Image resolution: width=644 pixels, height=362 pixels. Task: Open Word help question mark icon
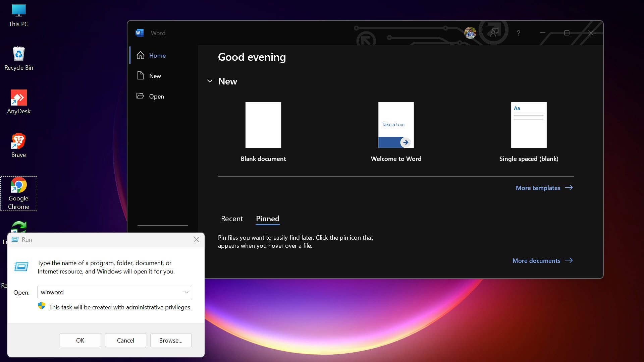(518, 33)
